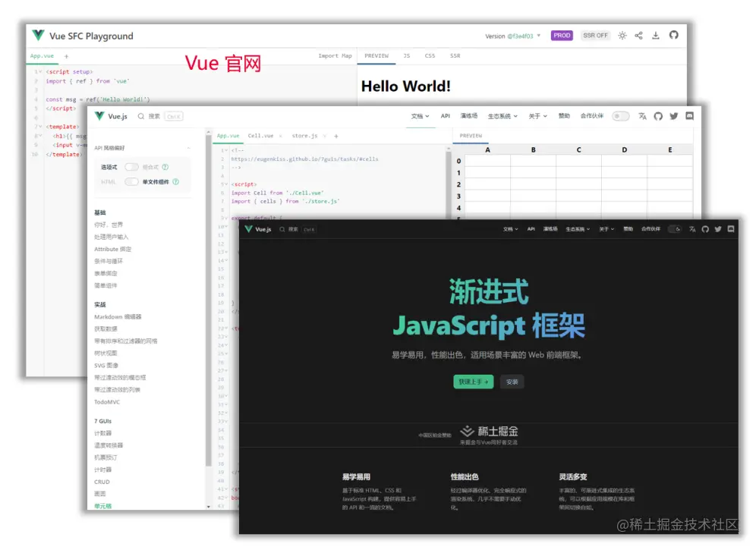Click the tutorial sidebar vertical scrollbar

pos(208,299)
